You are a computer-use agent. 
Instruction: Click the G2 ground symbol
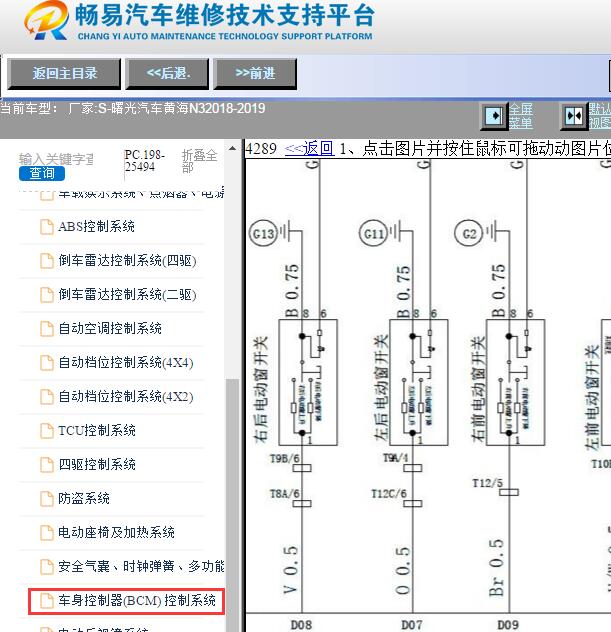(469, 233)
